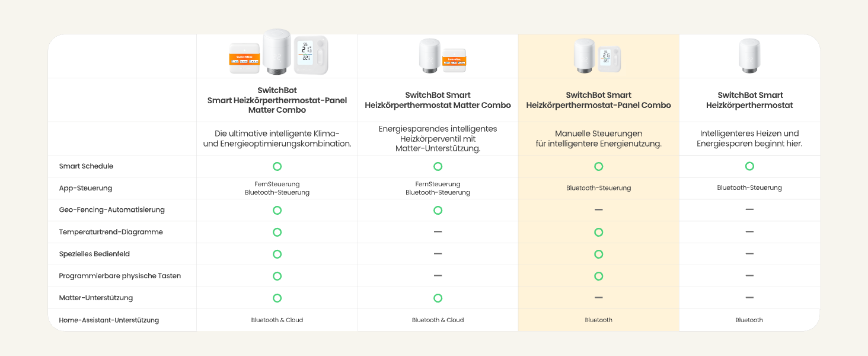Open the highlighted Heizkörperthermostat-Panel Combo title
868x356 pixels.
click(x=598, y=100)
